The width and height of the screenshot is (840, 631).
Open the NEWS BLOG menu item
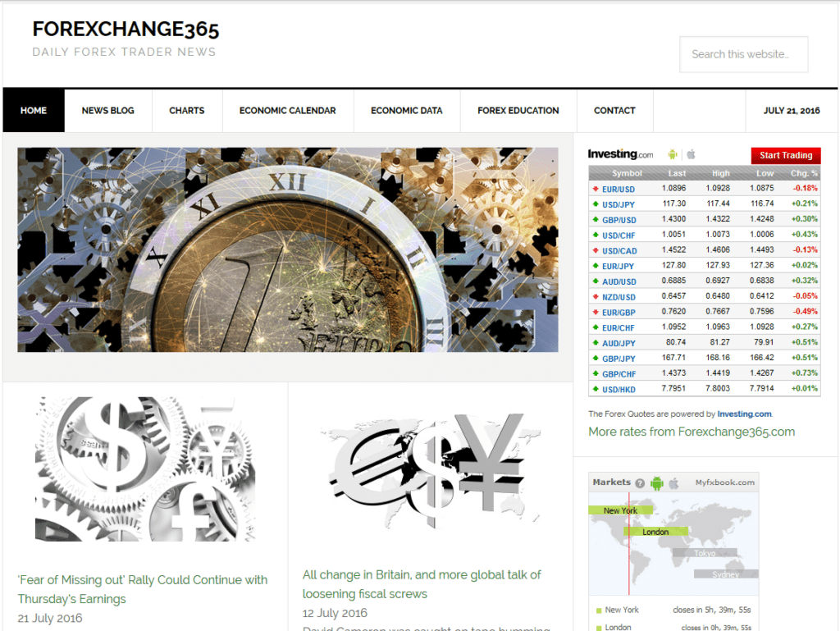pyautogui.click(x=108, y=110)
